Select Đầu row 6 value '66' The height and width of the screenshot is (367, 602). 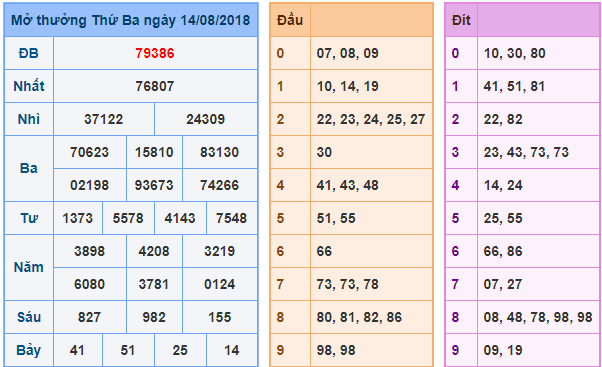(x=324, y=251)
